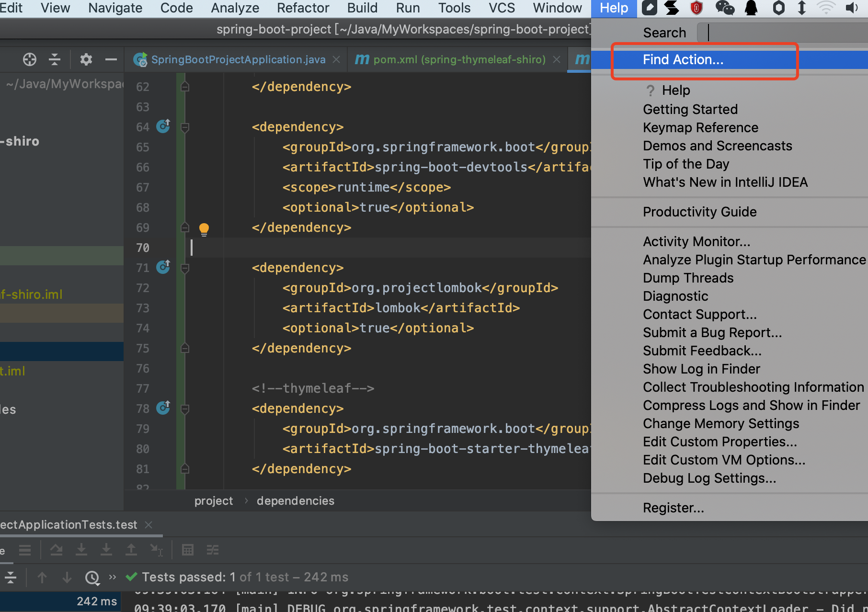Choose Dump Threads from Help menu
This screenshot has height=612, width=868.
(730, 278)
